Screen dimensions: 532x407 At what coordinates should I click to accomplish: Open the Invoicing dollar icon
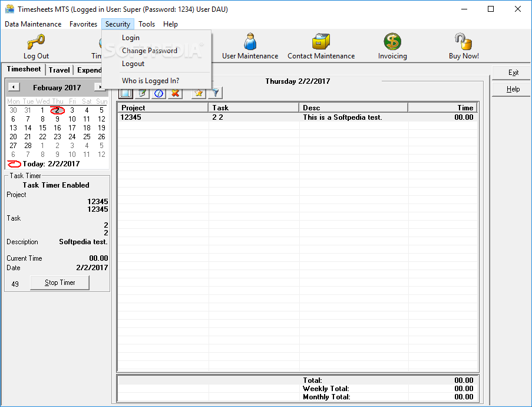coord(392,42)
